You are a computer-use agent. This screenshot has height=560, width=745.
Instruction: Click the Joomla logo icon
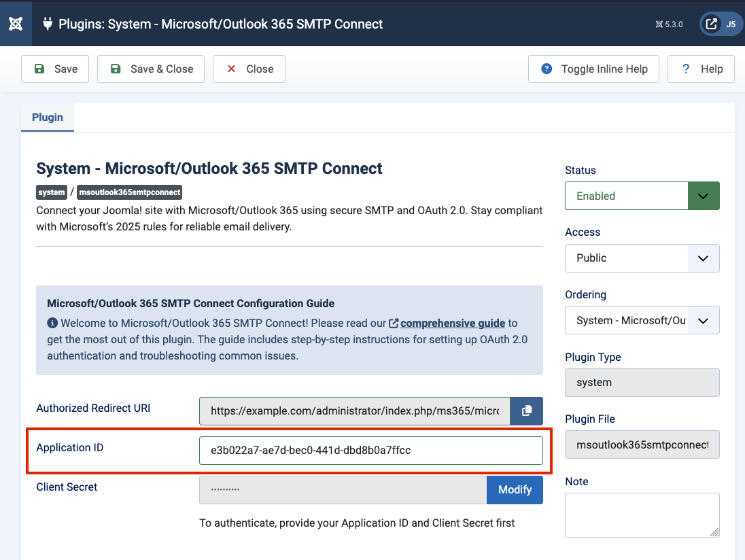[x=16, y=23]
